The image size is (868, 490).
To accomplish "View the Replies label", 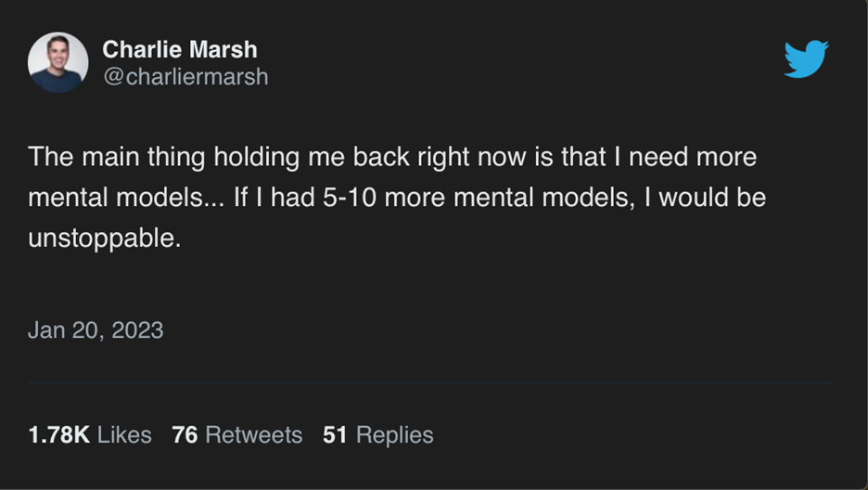I will click(x=394, y=434).
